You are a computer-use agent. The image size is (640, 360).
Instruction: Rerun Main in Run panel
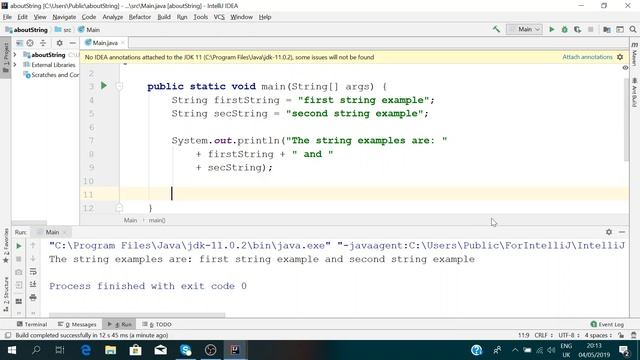19,246
